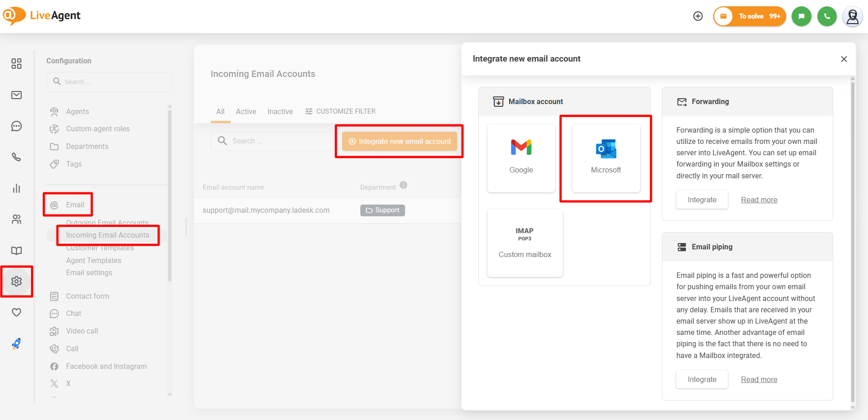
Task: Click the green chat button in header
Action: coord(801,16)
